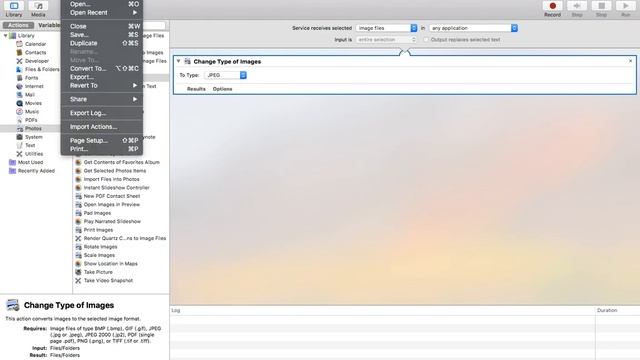Switch to the Actions tab

(18, 25)
